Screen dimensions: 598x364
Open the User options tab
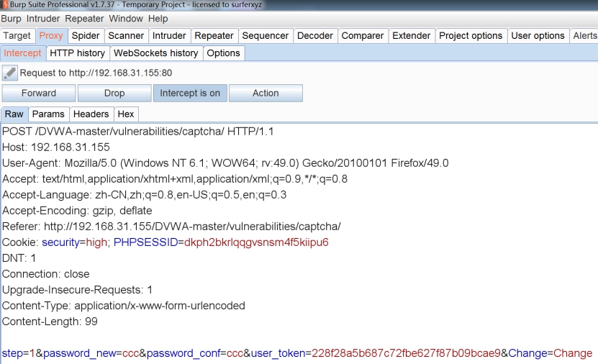point(538,36)
